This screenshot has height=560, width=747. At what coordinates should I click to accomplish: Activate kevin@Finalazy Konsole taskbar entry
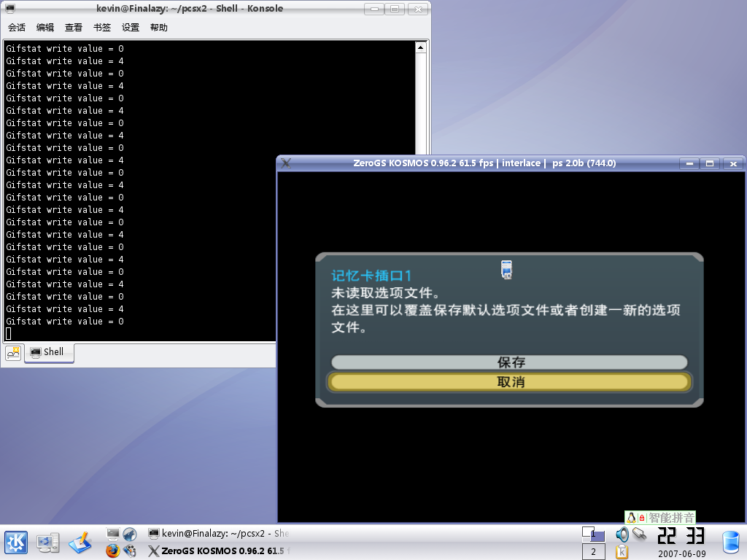(218, 533)
